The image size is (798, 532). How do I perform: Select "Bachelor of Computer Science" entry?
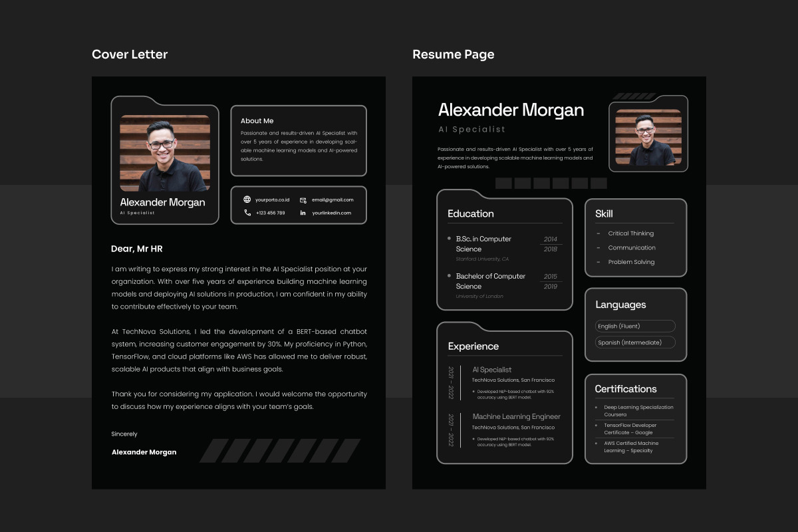pyautogui.click(x=491, y=281)
